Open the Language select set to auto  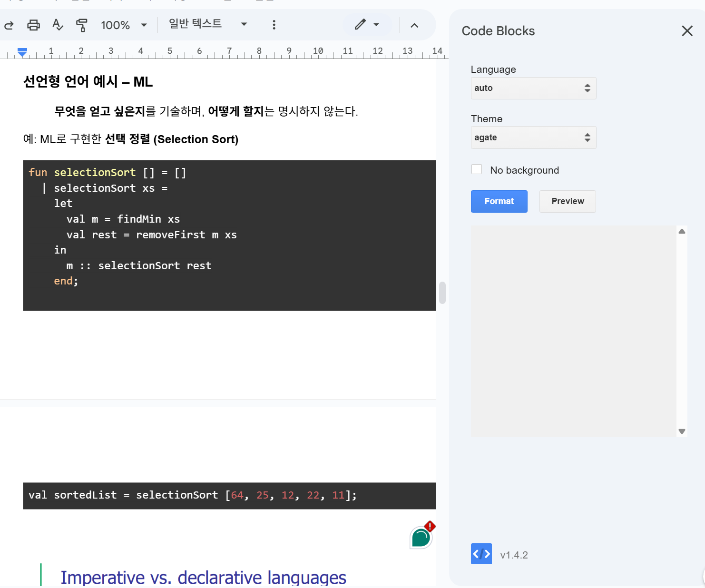[533, 88]
